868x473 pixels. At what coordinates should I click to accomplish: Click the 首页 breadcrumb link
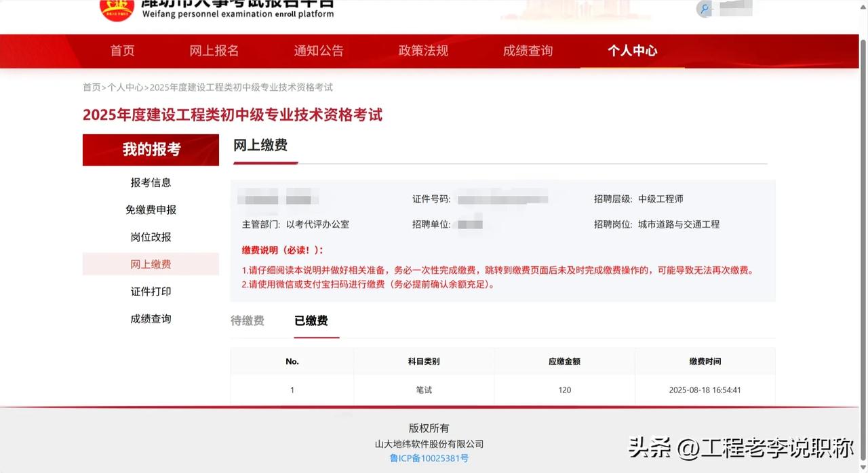point(92,87)
